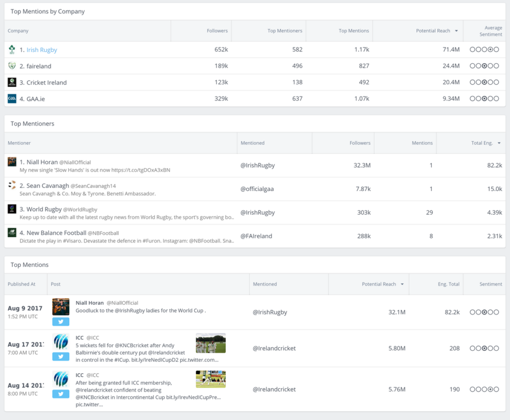This screenshot has width=510, height=420.
Task: Select sentiment rating on Niall Horan's mention
Action: (x=484, y=312)
